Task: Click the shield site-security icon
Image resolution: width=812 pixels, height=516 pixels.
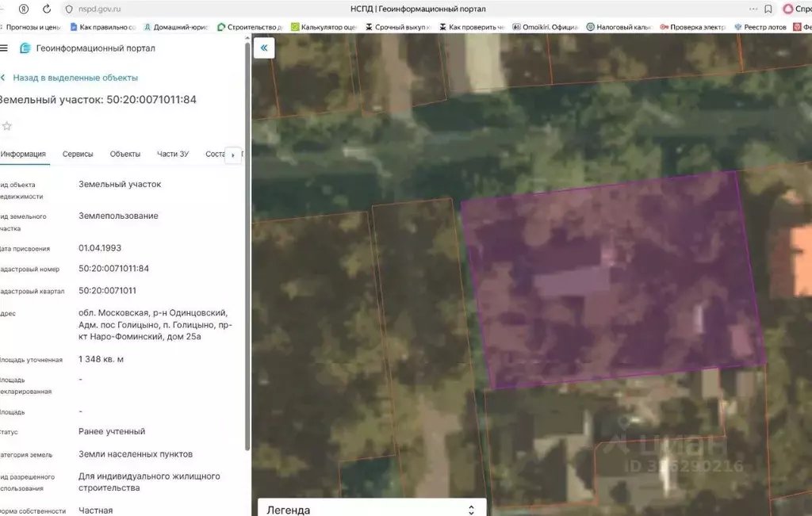Action: (24, 9)
